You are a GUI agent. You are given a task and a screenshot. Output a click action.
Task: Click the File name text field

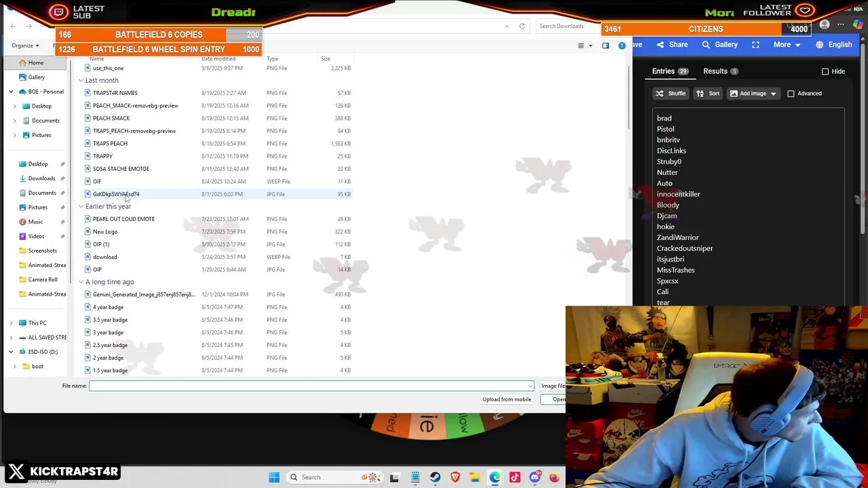[311, 386]
